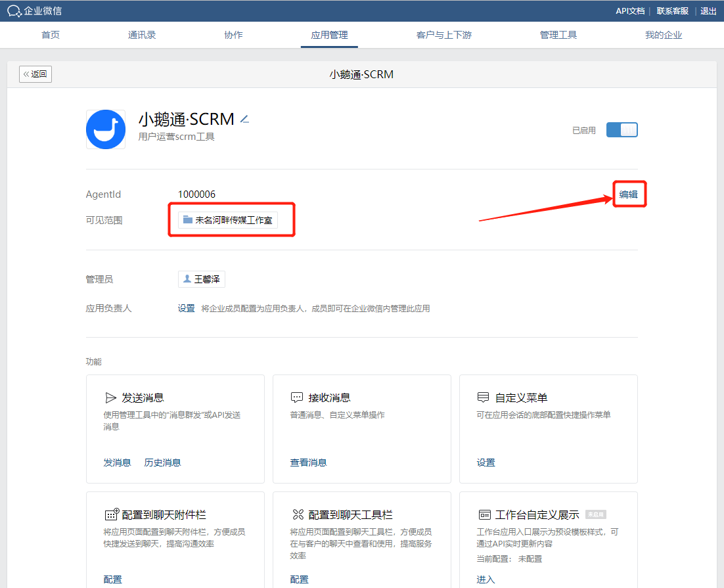Click the 查看消息 link
This screenshot has width=724, height=588.
tap(308, 463)
